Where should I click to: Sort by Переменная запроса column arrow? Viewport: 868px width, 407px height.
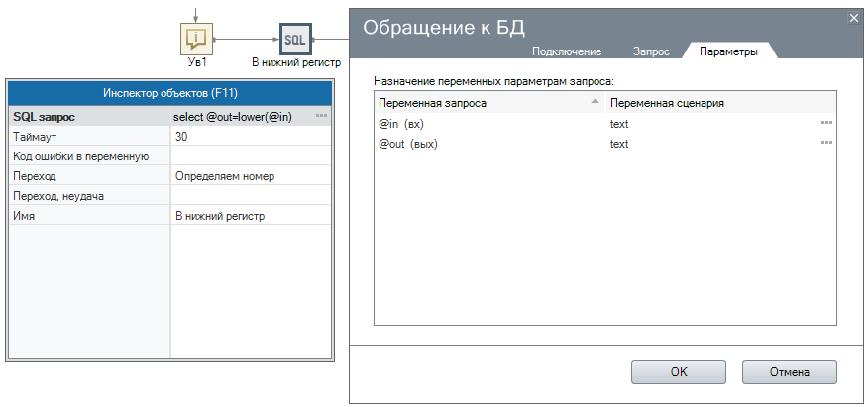coord(595,102)
